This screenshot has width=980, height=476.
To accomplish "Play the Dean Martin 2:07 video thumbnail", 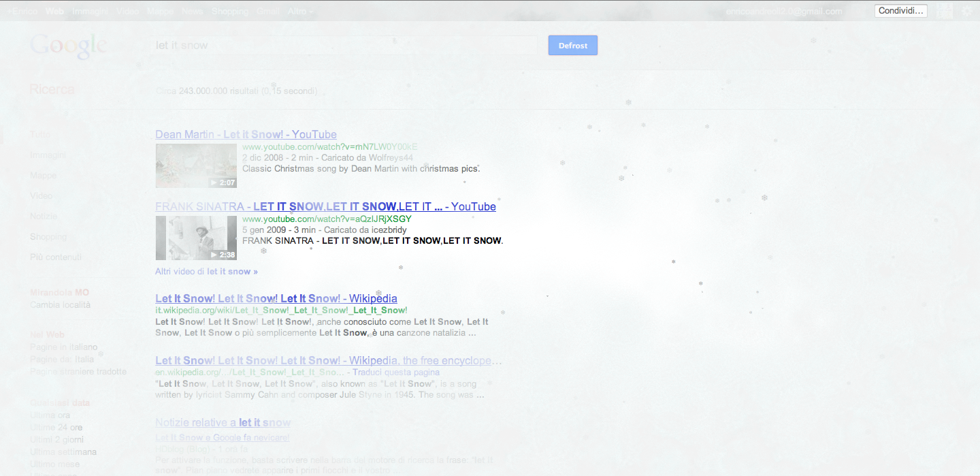I will pyautogui.click(x=196, y=165).
